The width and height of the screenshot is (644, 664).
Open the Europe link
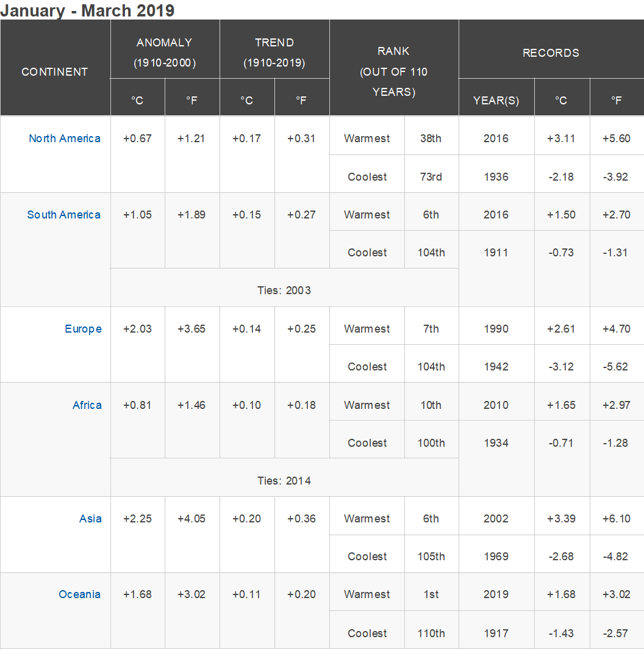(83, 329)
